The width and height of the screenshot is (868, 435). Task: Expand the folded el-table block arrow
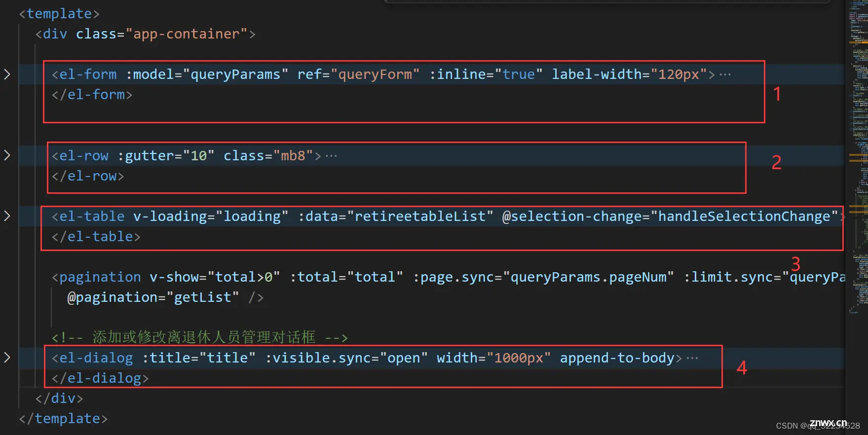(7, 216)
